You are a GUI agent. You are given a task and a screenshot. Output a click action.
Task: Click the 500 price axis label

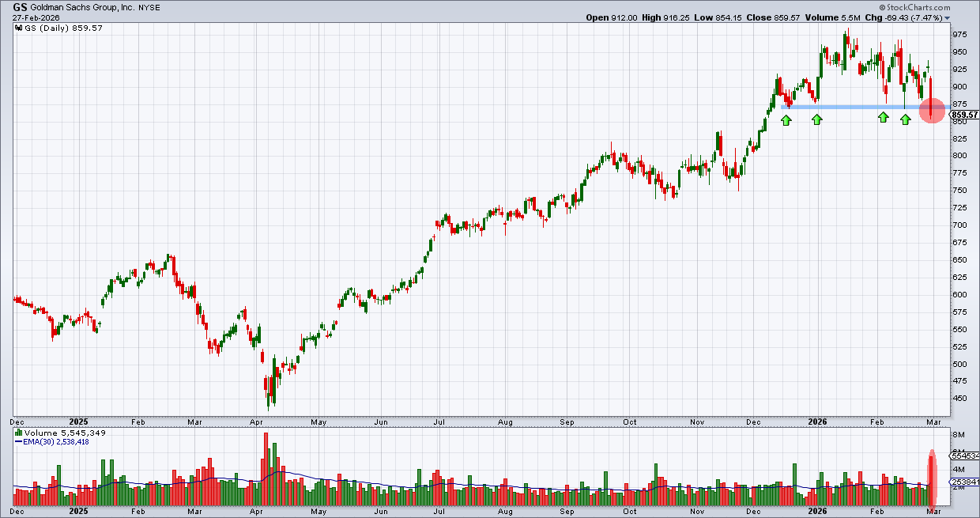click(x=961, y=365)
